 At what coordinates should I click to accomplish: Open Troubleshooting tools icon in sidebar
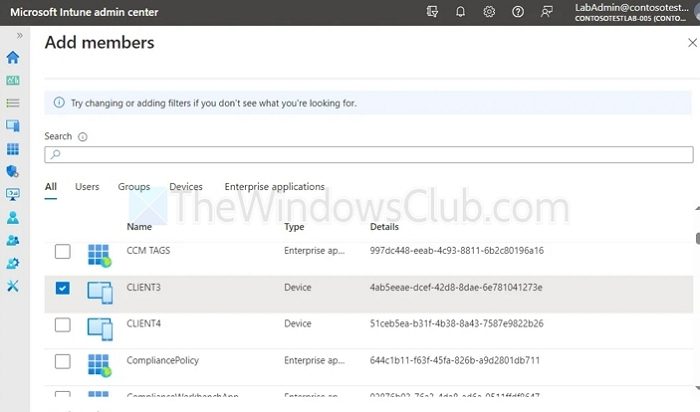13,286
